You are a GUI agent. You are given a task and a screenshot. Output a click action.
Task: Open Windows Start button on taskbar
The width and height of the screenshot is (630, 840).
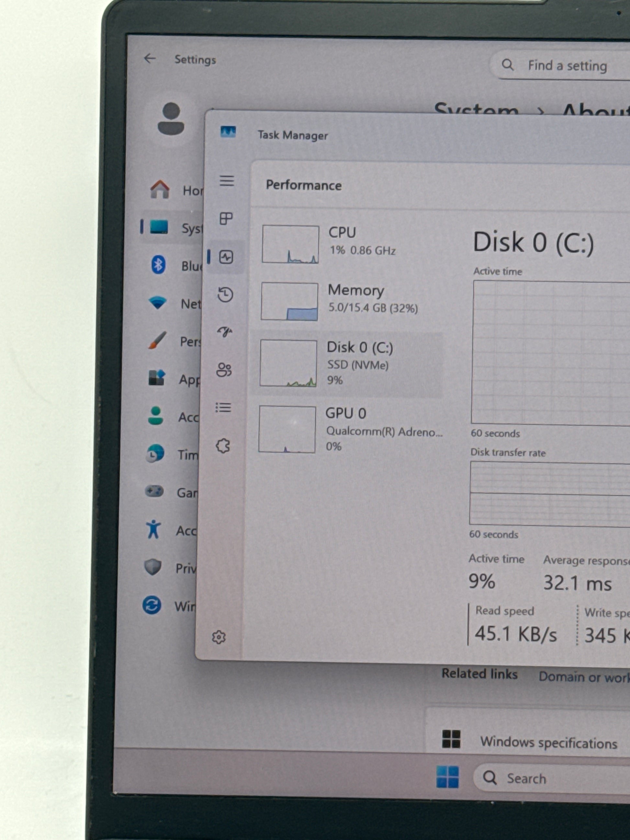point(448,776)
